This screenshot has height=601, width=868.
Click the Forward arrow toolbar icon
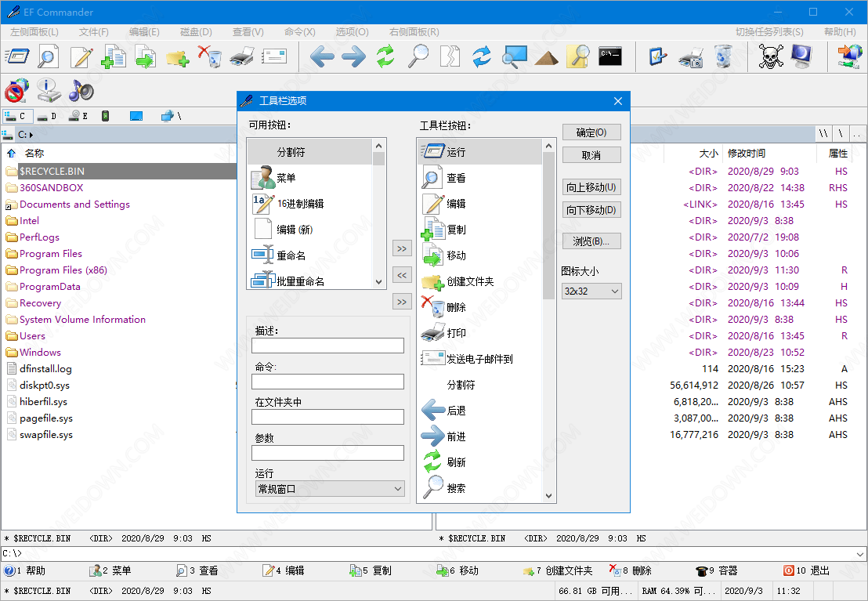(354, 56)
